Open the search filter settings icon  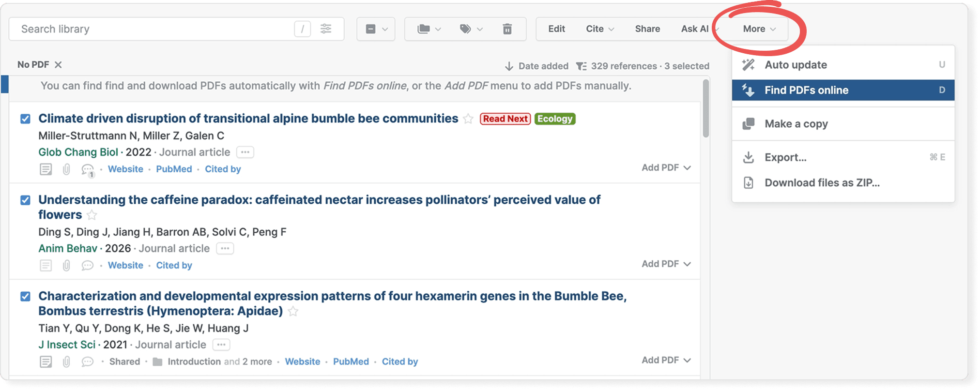[326, 29]
